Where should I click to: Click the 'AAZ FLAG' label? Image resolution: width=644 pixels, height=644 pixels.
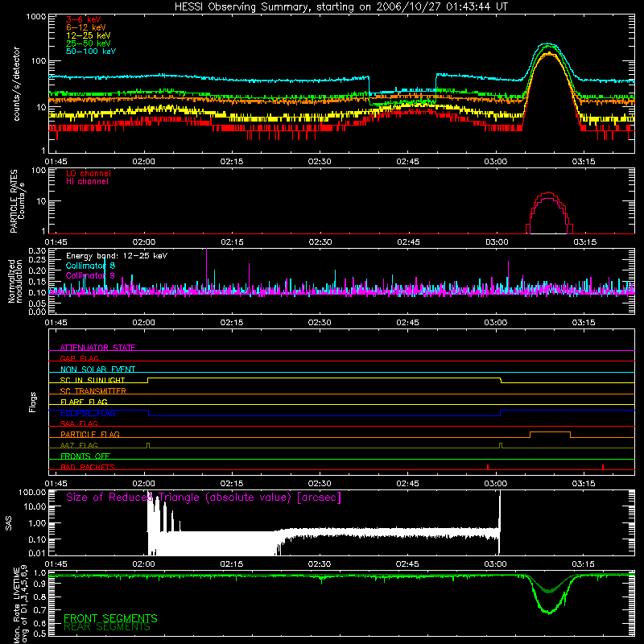tap(79, 445)
